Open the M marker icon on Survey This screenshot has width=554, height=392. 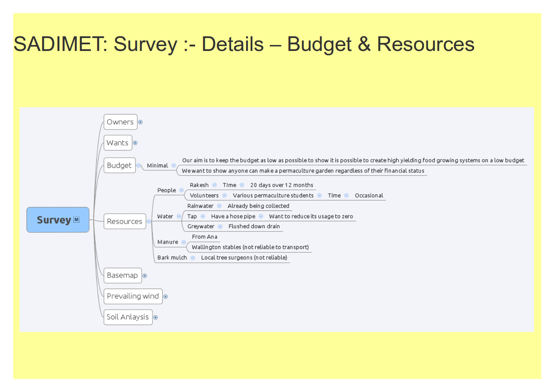point(76,220)
